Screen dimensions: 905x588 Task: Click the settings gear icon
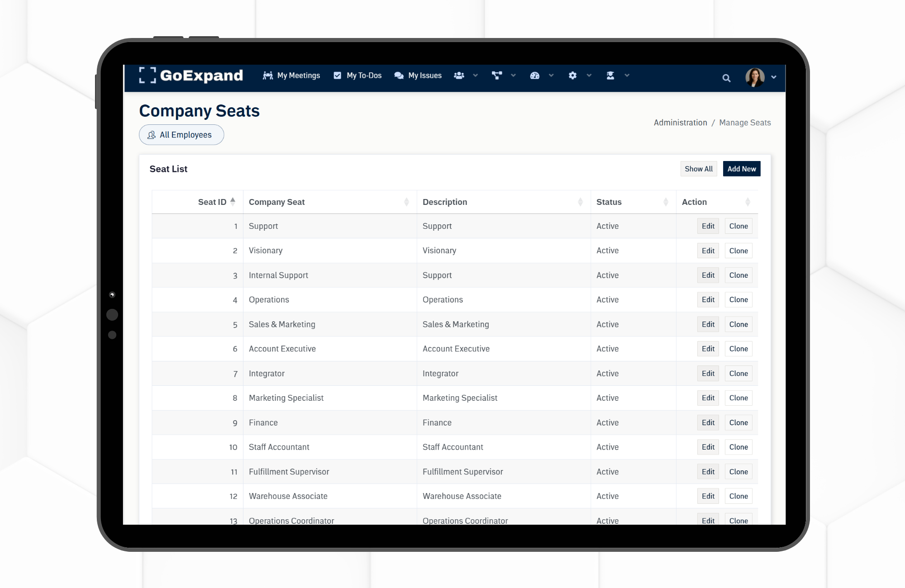click(572, 76)
